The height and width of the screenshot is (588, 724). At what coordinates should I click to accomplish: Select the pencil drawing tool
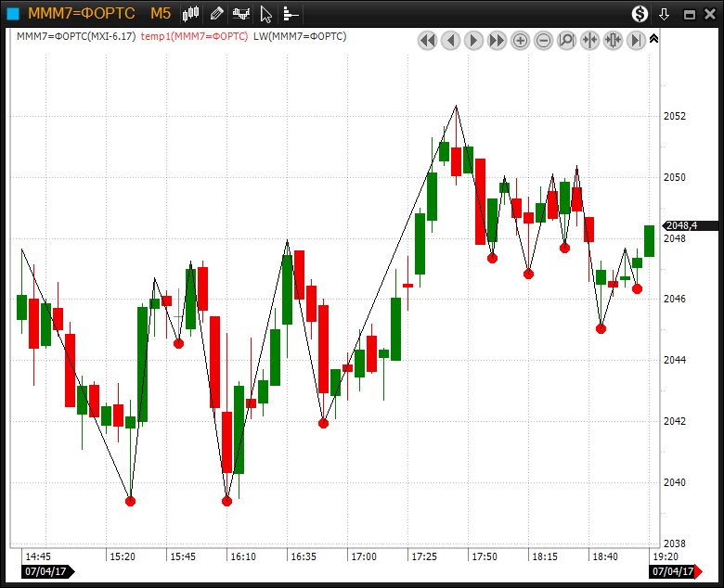[216, 14]
